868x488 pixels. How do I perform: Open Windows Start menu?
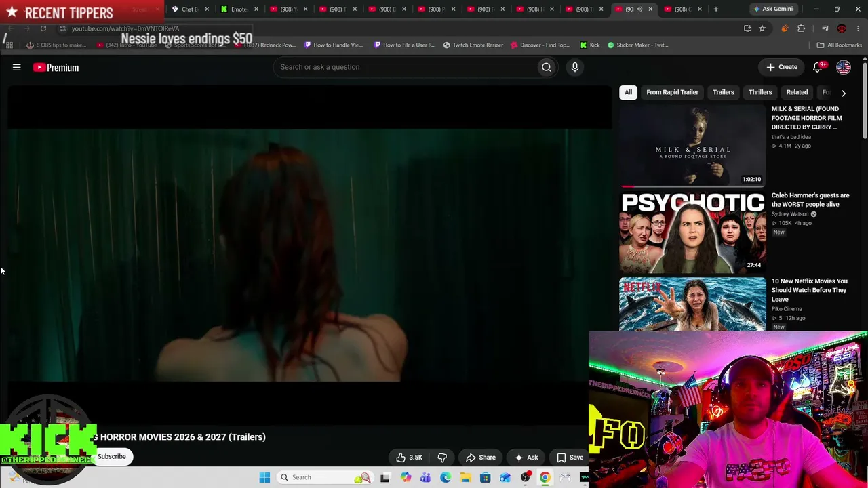tap(264, 477)
